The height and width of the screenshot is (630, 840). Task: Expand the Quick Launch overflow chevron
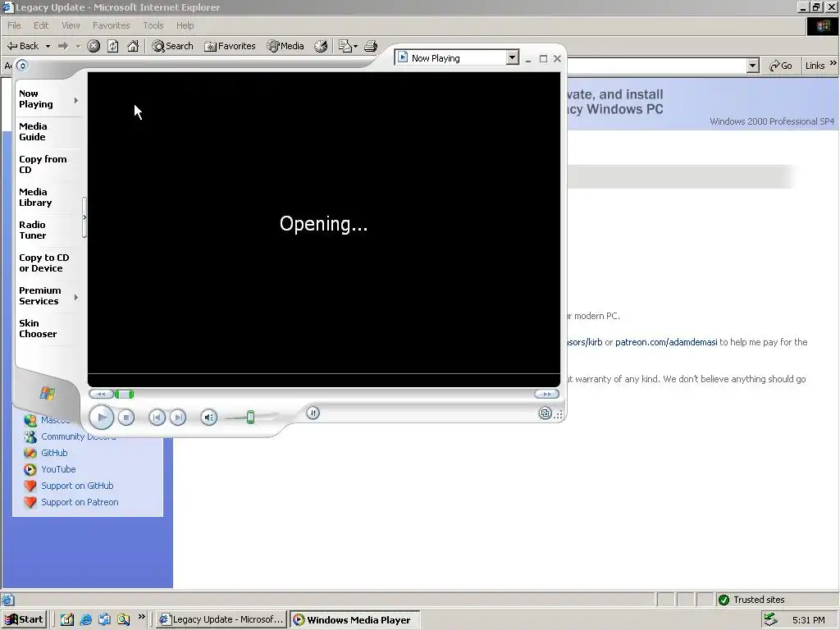[141, 617]
